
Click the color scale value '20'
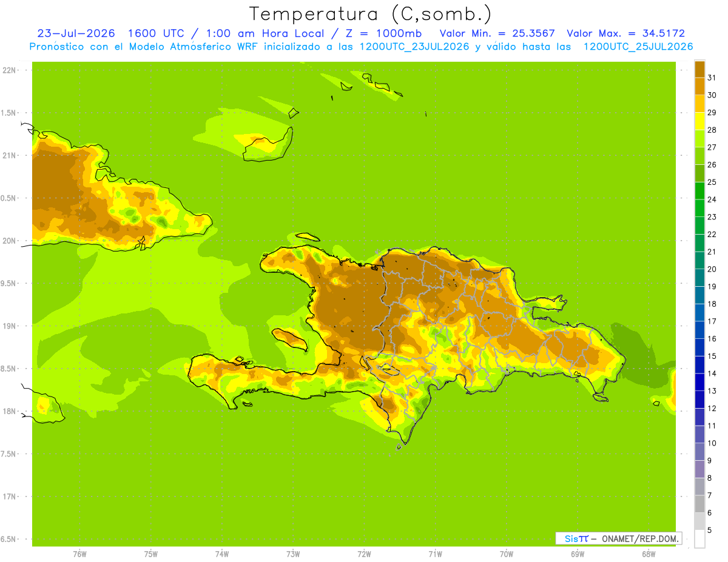(x=712, y=269)
